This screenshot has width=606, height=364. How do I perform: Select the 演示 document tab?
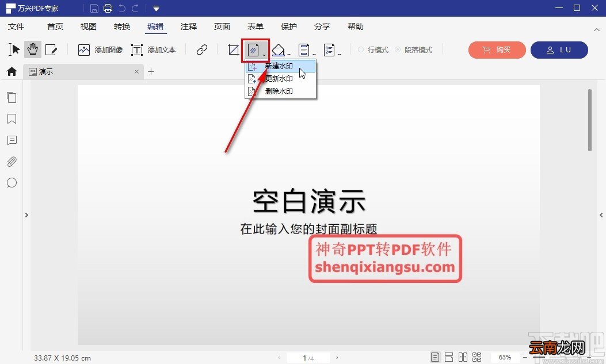click(x=83, y=72)
